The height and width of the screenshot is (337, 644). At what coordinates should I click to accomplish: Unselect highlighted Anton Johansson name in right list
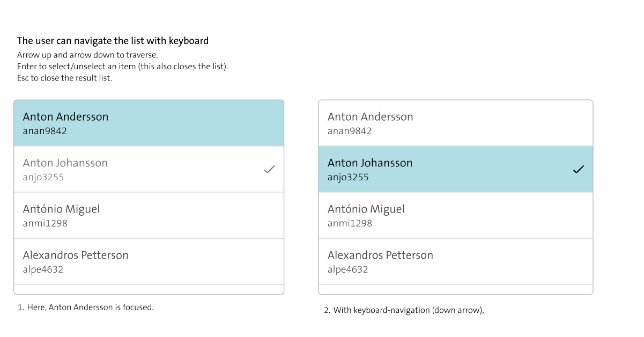(x=370, y=163)
